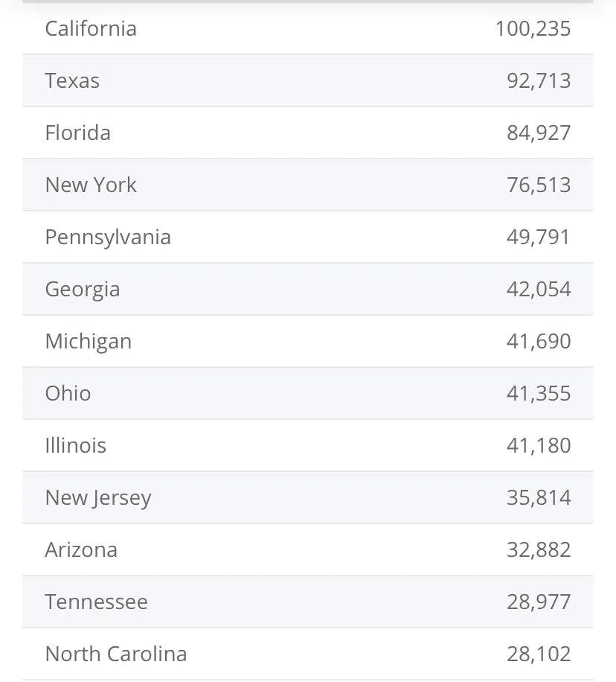This screenshot has width=616, height=682.
Task: Click the value 100,235
Action: click(533, 29)
